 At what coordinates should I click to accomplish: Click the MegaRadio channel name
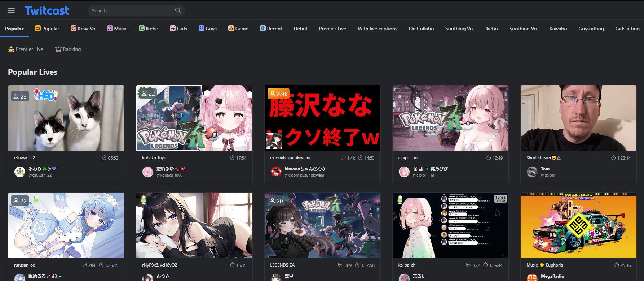click(553, 276)
